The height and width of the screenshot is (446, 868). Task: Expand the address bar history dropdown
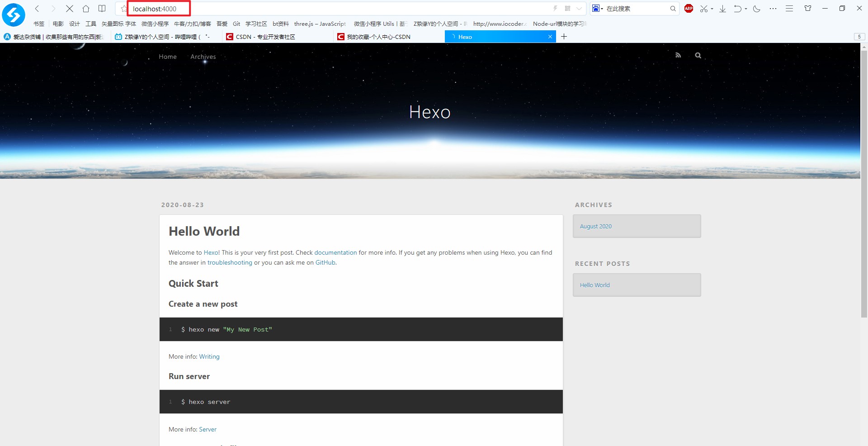click(x=579, y=8)
